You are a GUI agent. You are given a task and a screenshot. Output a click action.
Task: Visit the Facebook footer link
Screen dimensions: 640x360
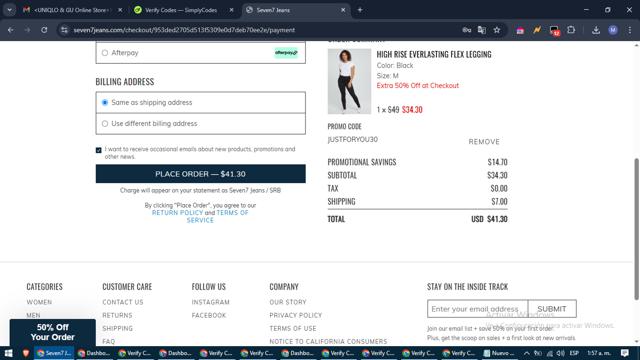click(x=209, y=315)
